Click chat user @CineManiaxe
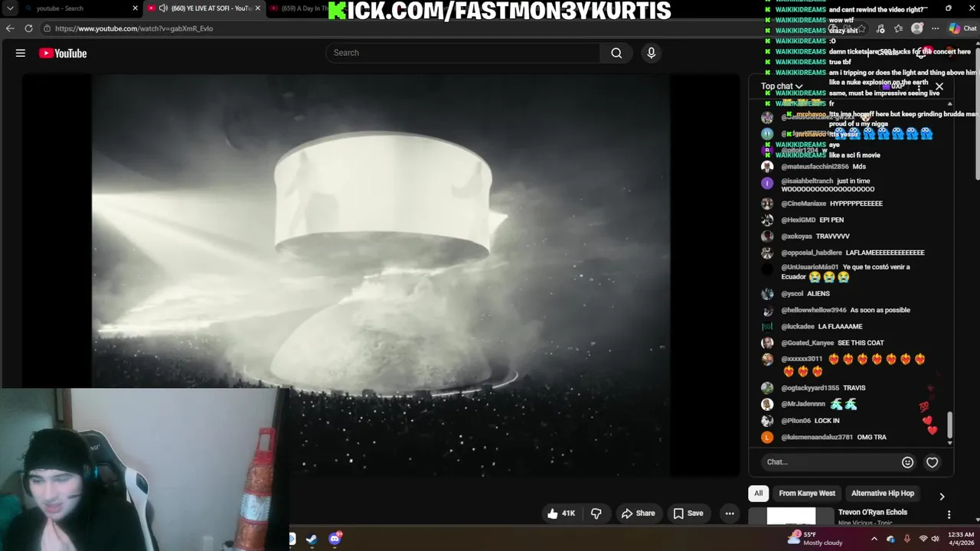Screen dimensions: 980x551 pos(804,204)
